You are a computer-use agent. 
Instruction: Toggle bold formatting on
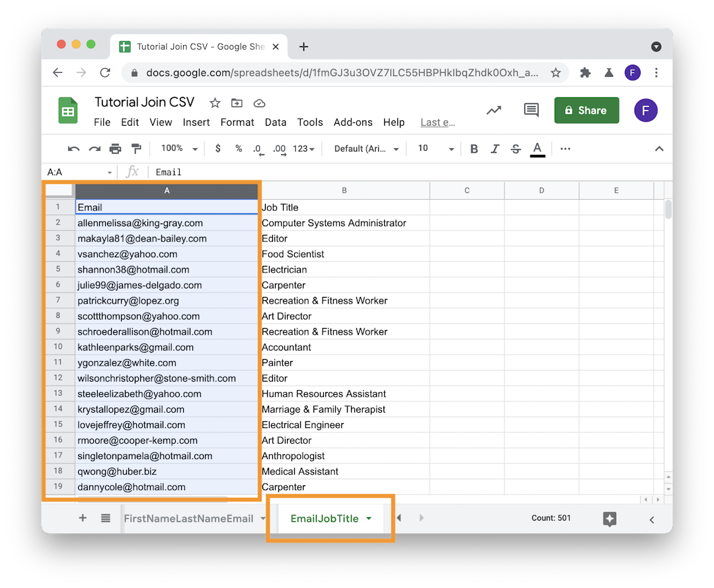474,148
